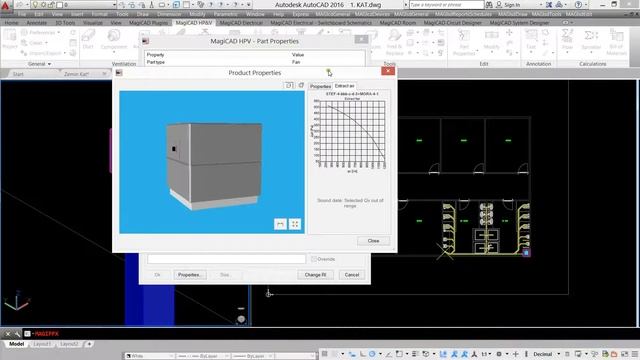The width and height of the screenshot is (640, 360).
Task: Open the MagiCAD Room ribbon tab
Action: click(398, 23)
